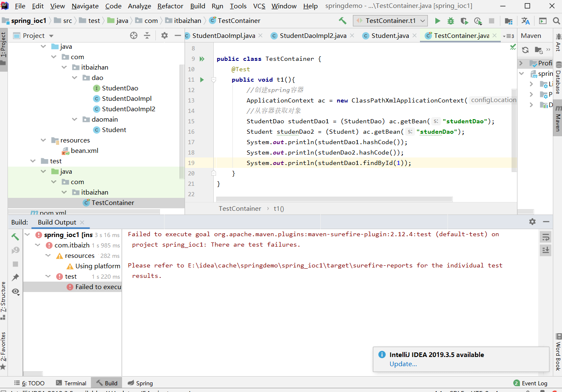Open the VCS menu

point(259,6)
